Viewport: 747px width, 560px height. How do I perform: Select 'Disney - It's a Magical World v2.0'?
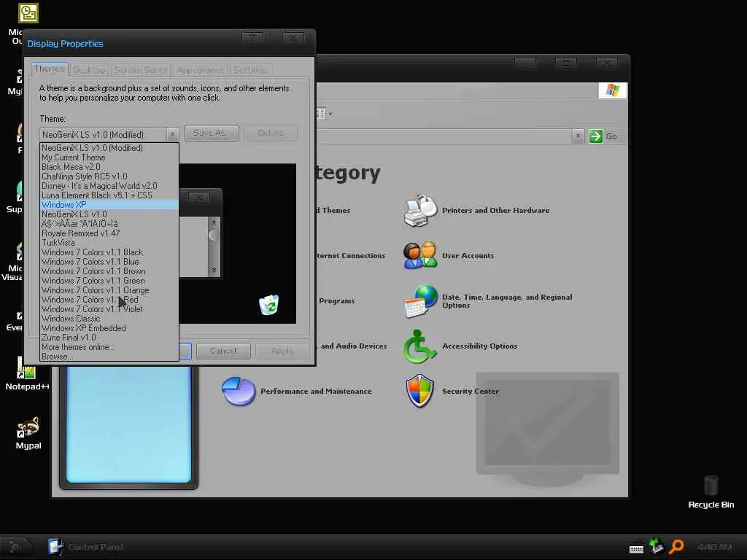pyautogui.click(x=109, y=186)
